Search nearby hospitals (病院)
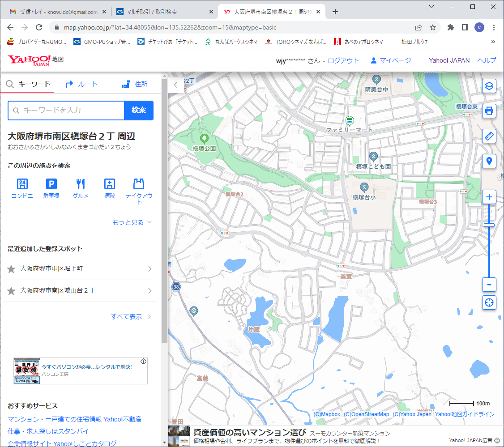 (110, 188)
